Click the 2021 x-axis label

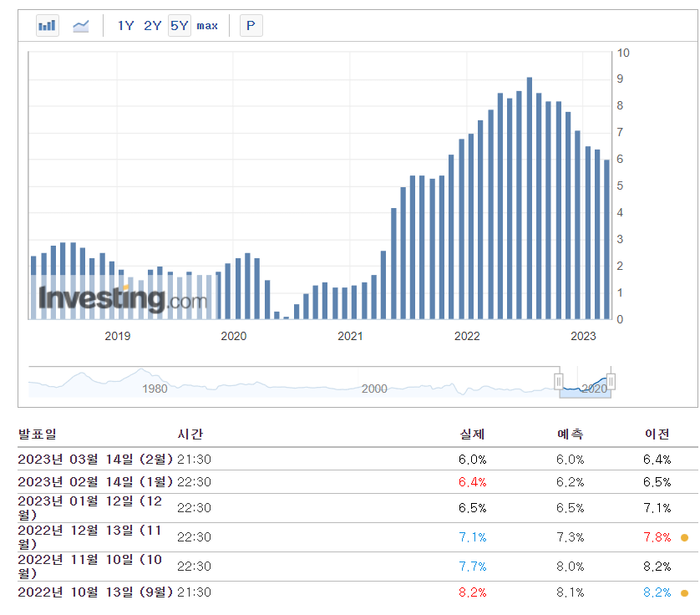tap(350, 336)
